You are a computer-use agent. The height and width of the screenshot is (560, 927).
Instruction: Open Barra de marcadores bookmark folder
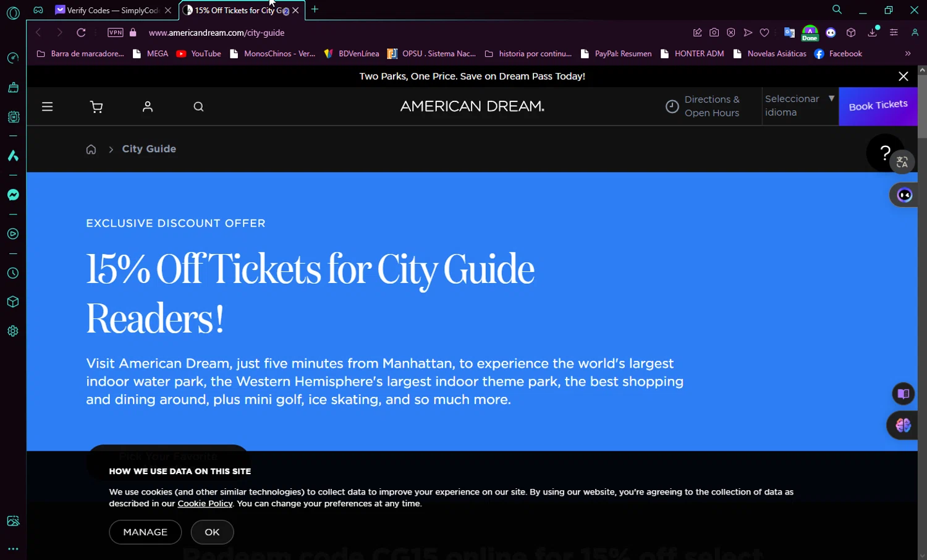80,54
